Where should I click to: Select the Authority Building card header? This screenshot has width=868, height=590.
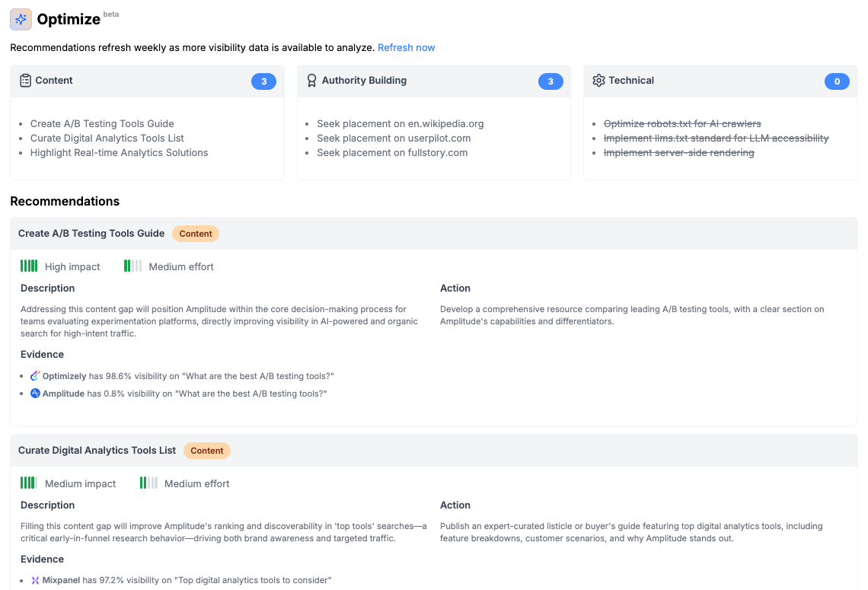coord(434,81)
